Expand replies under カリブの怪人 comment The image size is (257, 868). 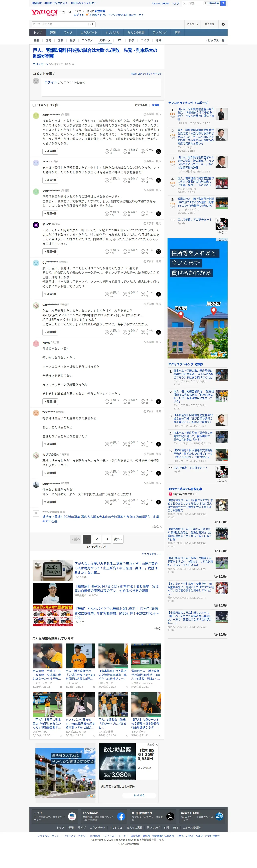pos(50,473)
